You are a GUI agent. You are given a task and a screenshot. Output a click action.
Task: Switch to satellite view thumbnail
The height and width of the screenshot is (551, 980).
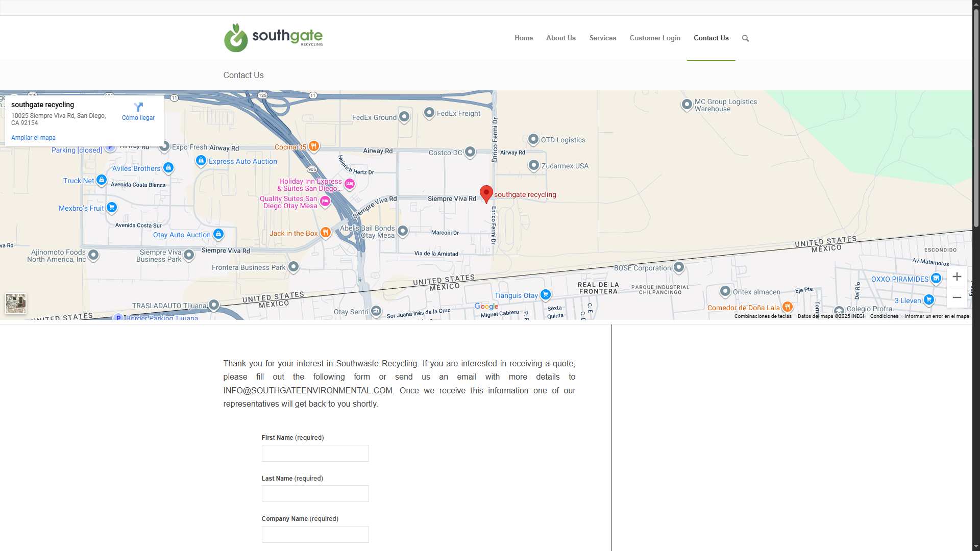(16, 304)
